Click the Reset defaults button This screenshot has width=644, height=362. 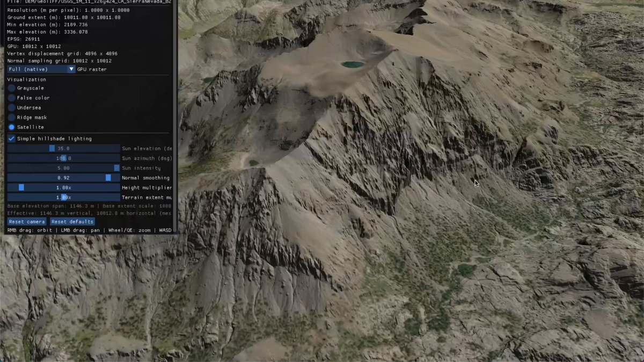click(x=72, y=221)
